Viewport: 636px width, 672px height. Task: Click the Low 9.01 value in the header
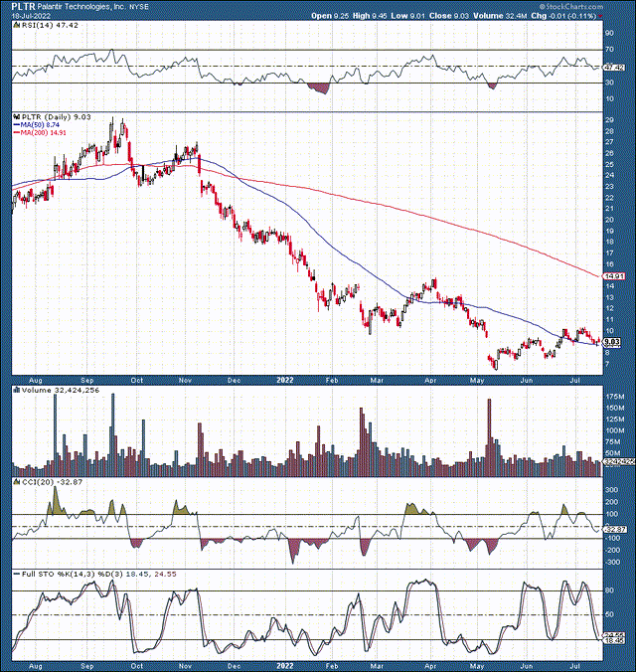tap(408, 16)
